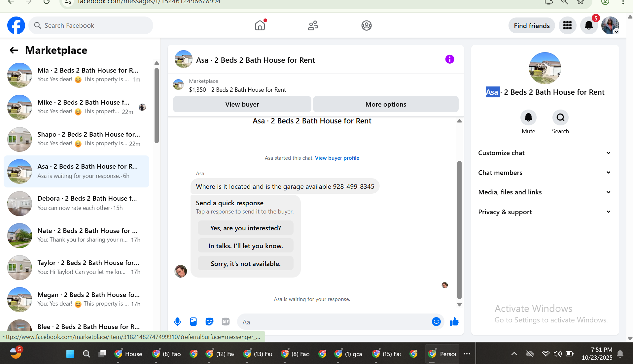Click the Find friends button
Viewport: 633px width, 364px height.
(532, 25)
